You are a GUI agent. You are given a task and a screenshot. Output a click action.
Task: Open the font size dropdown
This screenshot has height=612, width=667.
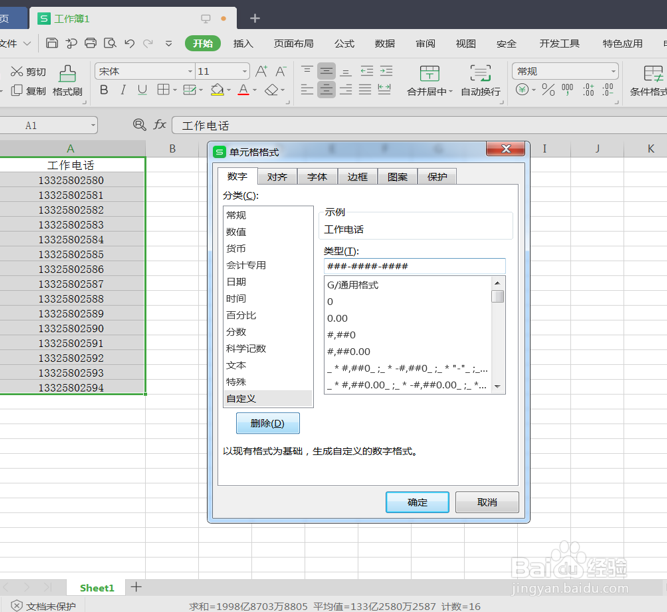click(245, 71)
